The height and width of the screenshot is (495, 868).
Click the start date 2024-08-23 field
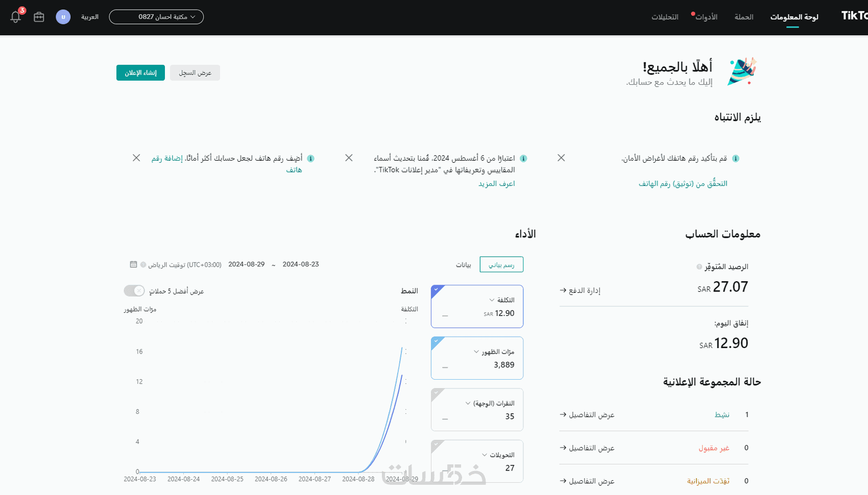[x=301, y=264]
